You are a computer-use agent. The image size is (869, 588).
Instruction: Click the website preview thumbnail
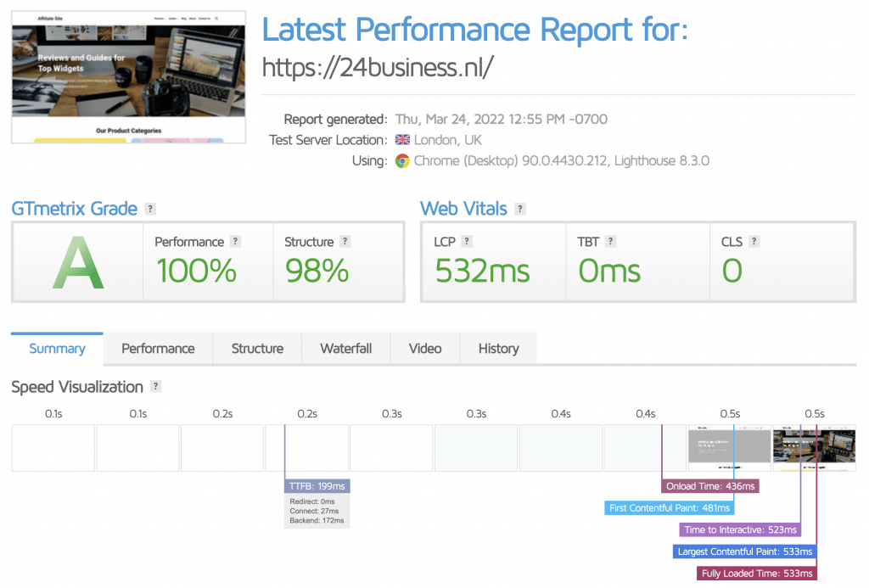(x=127, y=76)
